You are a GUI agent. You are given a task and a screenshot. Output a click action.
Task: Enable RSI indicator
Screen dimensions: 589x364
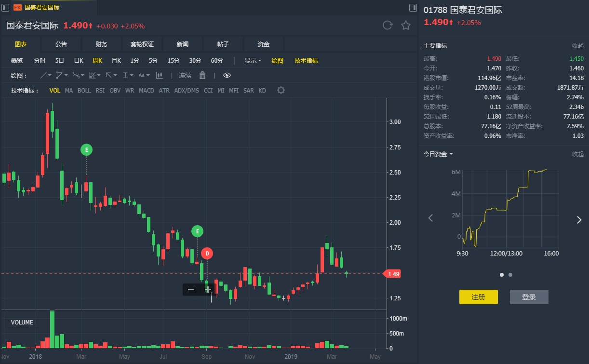(100, 91)
